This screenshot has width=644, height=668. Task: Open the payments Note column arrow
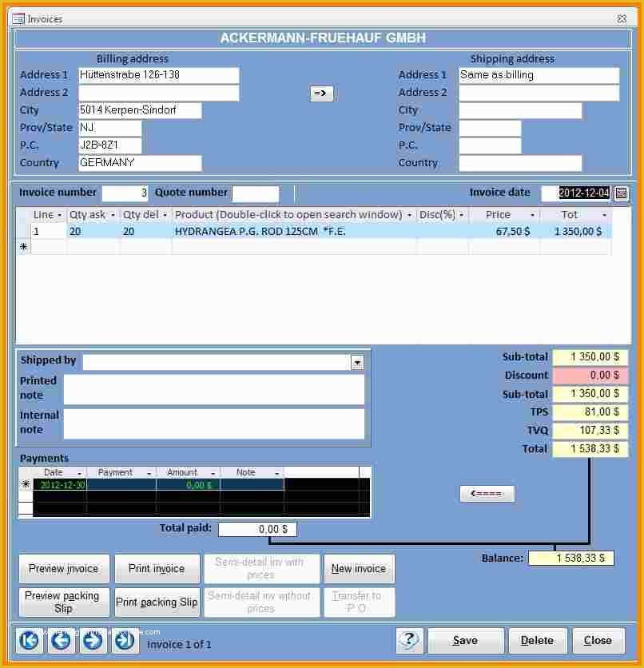276,473
